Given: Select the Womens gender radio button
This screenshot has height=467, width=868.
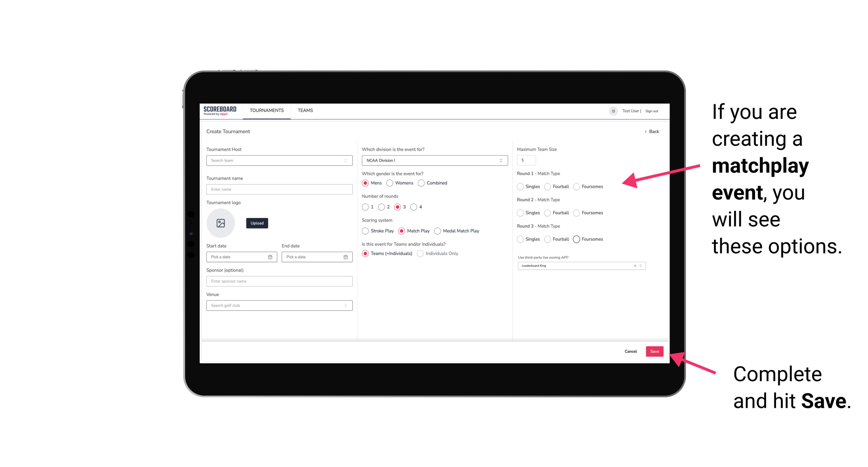Looking at the screenshot, I should click(391, 183).
